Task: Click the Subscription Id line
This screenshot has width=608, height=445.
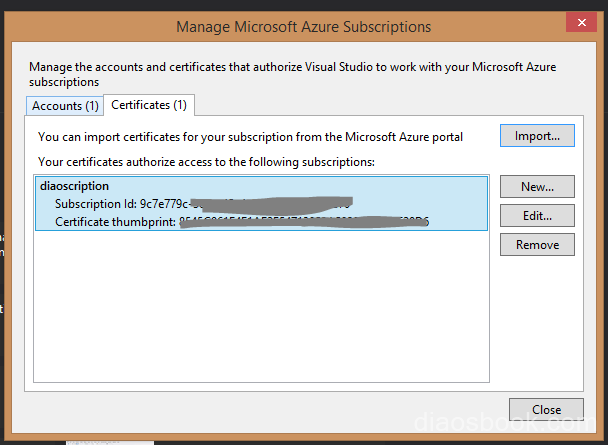Action: click(x=204, y=204)
